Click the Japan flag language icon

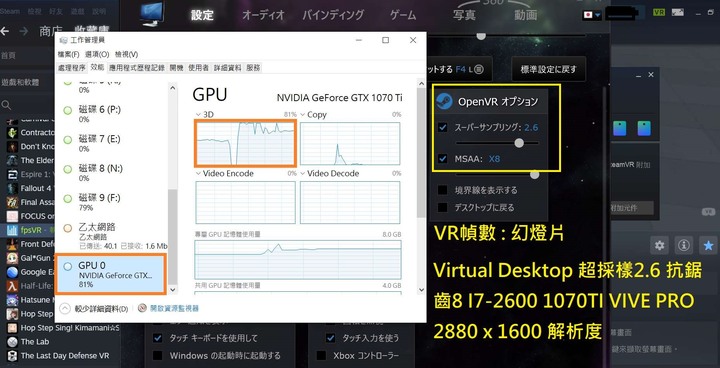[588, 15]
